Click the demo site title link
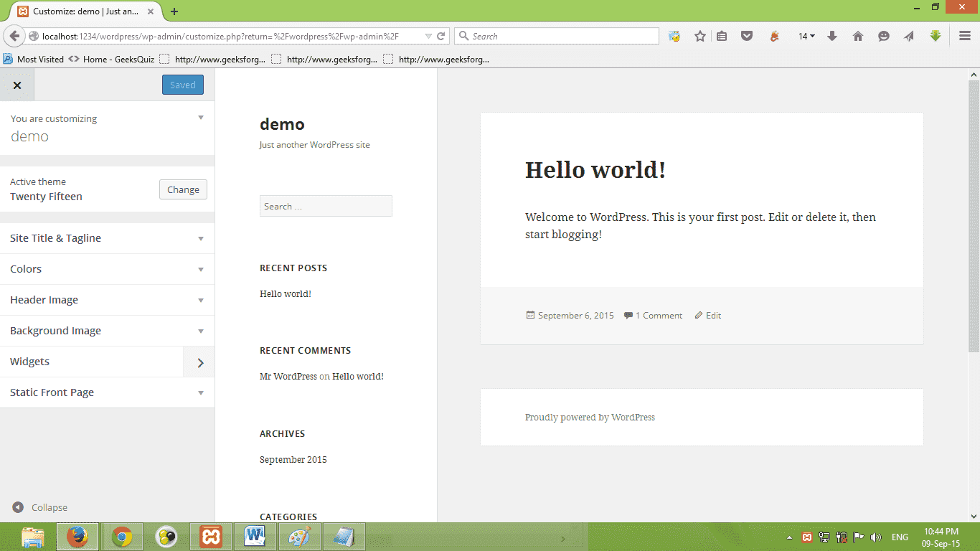980x551 pixels. click(282, 124)
